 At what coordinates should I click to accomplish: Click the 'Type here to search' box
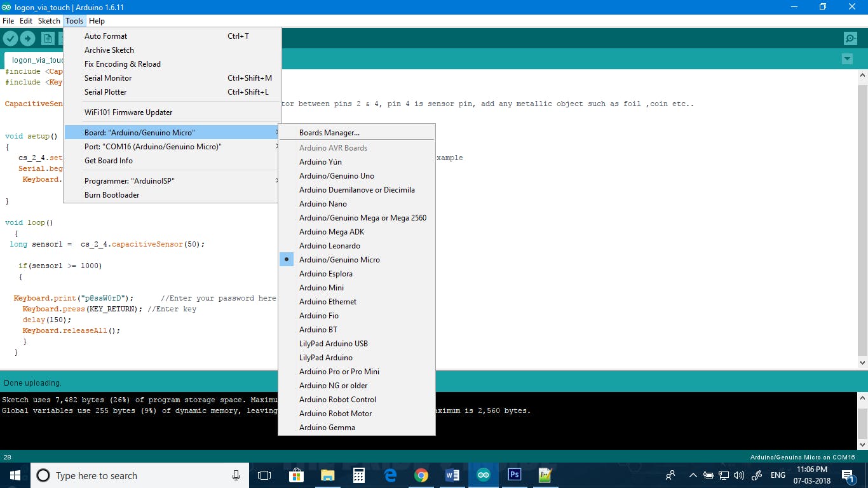point(140,475)
